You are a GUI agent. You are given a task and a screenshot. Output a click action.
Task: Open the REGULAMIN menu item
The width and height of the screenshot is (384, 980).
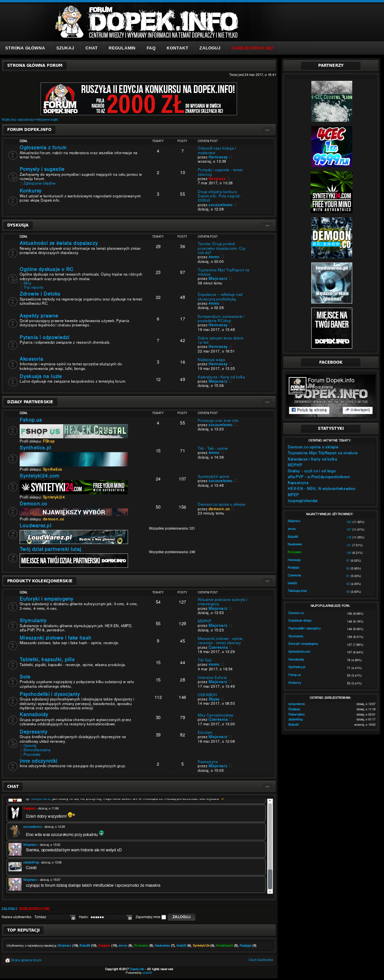122,48
